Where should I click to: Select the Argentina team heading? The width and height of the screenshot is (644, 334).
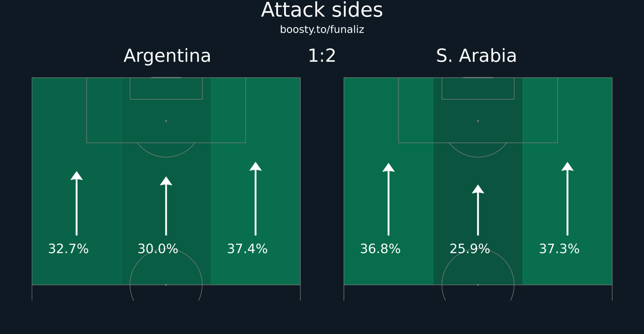point(167,56)
